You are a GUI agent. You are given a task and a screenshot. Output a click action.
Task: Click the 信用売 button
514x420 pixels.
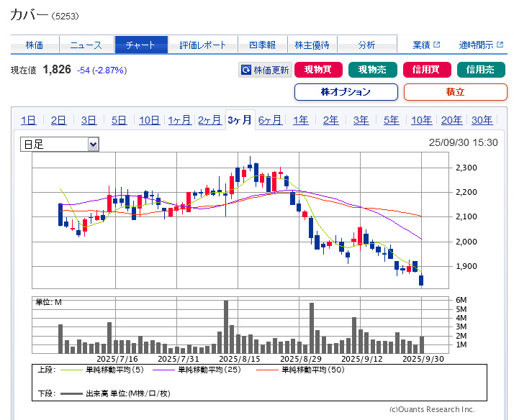[481, 70]
